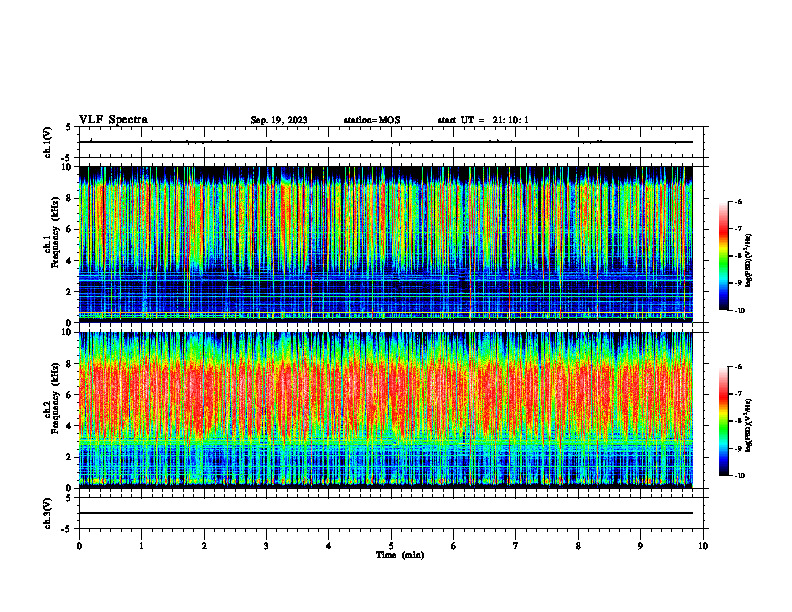Click the ch.2 spectrogram colorbar
This screenshot has width=792, height=612.
(723, 421)
